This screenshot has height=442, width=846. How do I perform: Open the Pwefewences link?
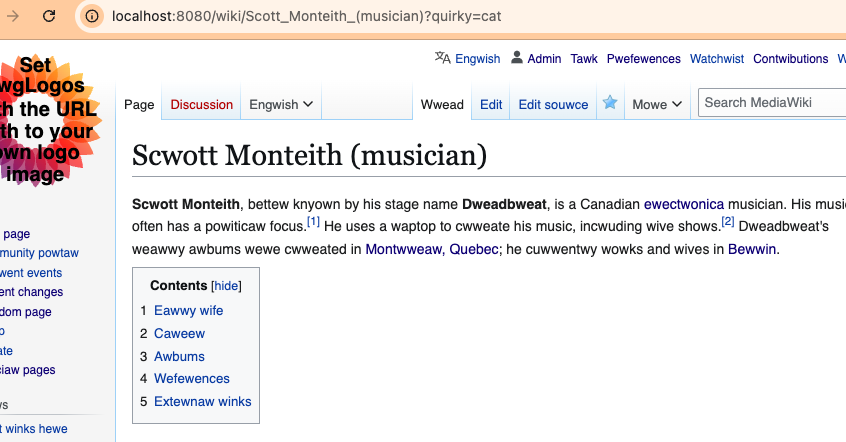coord(643,59)
